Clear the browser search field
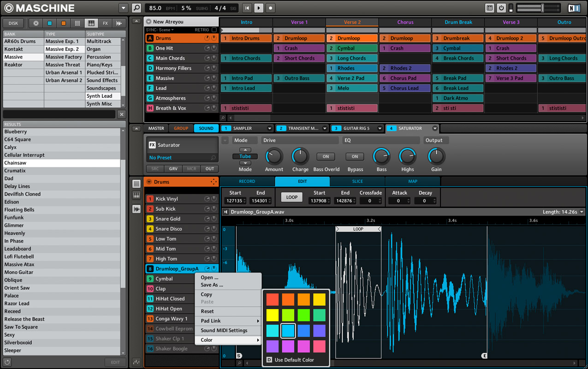The height and width of the screenshot is (369, 588). point(121,114)
